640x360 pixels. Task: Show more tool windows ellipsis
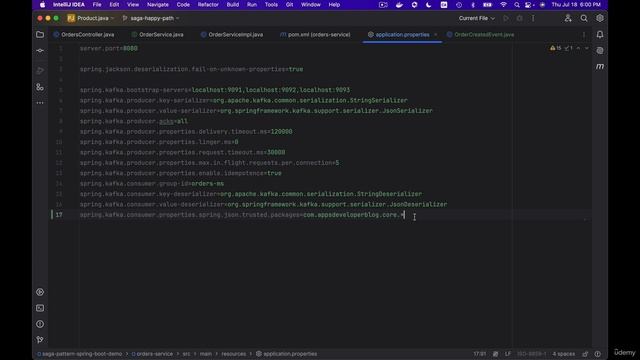click(x=40, y=103)
